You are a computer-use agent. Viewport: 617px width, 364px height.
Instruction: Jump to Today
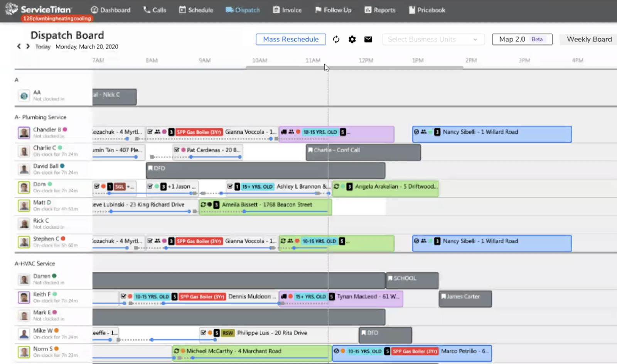(x=43, y=47)
